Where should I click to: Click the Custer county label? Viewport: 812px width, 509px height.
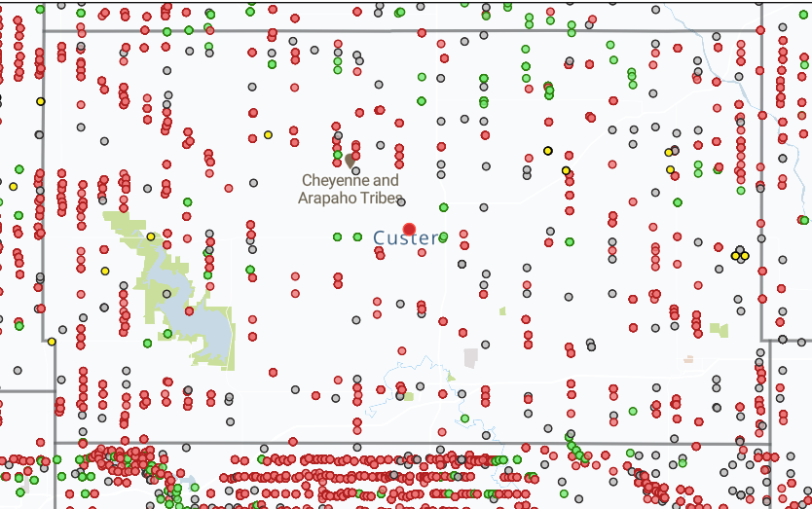pos(406,238)
